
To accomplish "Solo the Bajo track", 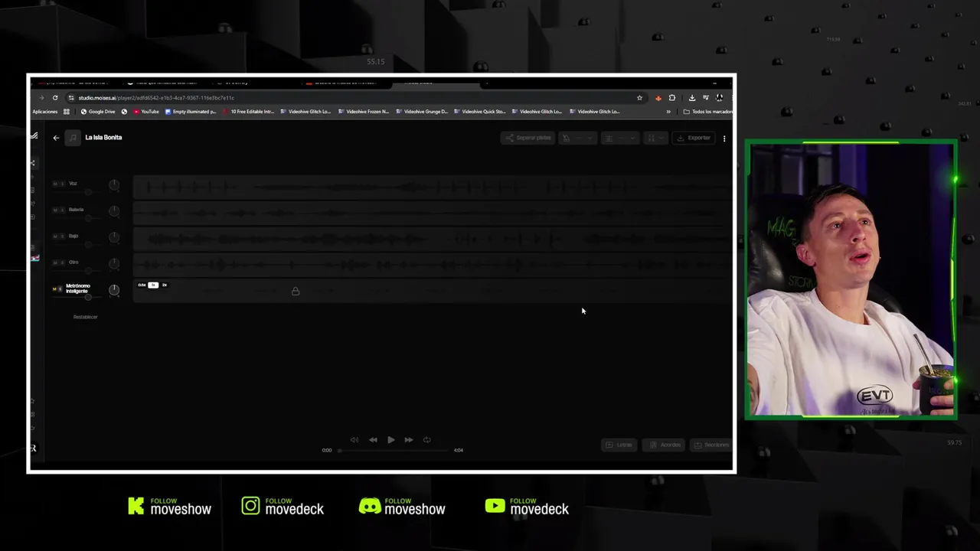I will pyautogui.click(x=62, y=236).
